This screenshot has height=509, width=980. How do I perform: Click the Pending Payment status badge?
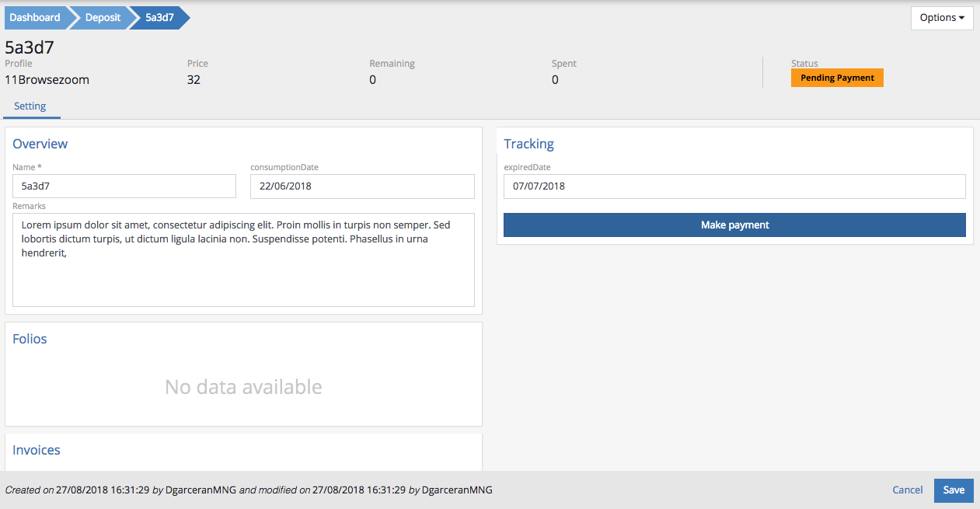pyautogui.click(x=837, y=78)
